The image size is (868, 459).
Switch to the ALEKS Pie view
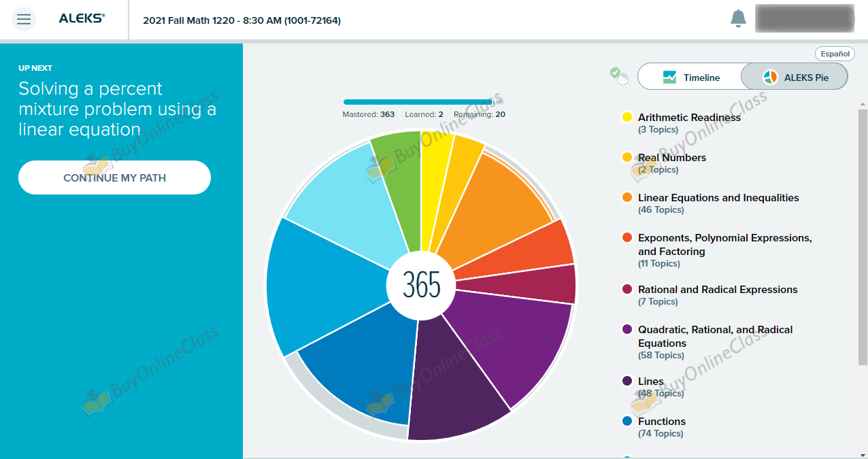795,78
